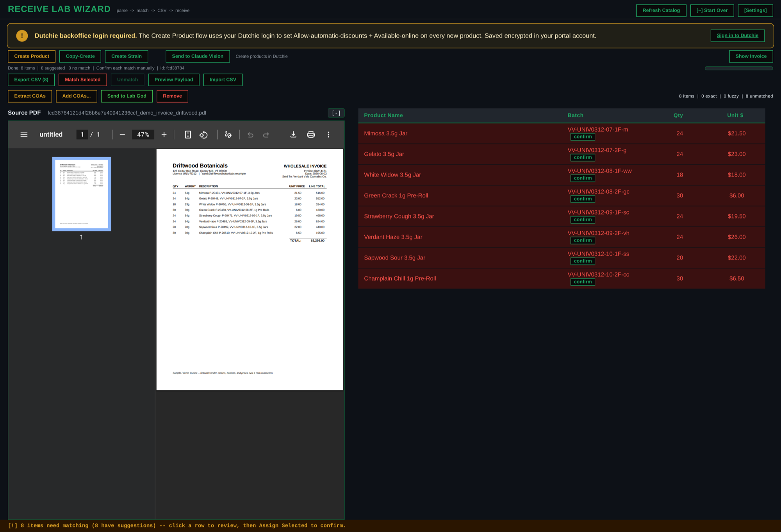
Task: Toggle the PDF viewer sidebar menu icon
Action: coord(24,135)
